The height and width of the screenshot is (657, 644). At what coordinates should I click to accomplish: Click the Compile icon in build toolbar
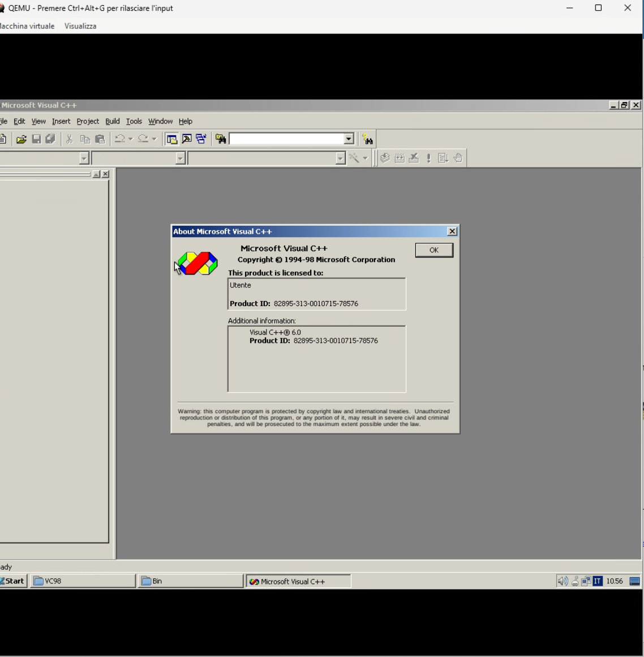[x=385, y=158]
